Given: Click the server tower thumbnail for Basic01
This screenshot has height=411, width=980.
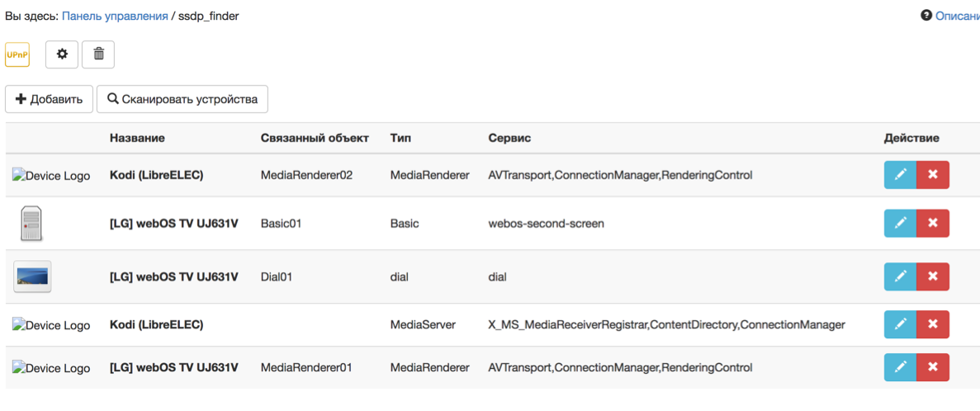Looking at the screenshot, I should (31, 224).
